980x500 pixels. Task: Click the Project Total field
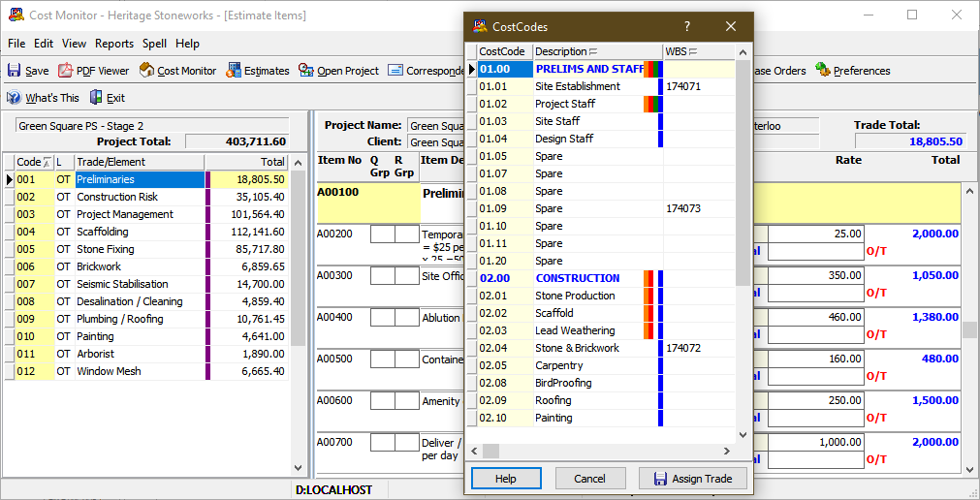(x=237, y=141)
